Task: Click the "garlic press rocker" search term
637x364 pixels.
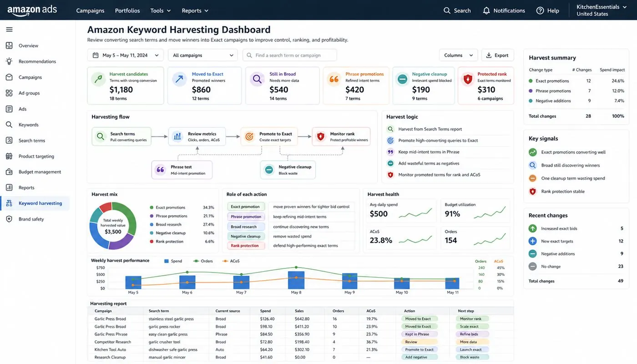Action: pyautogui.click(x=164, y=327)
